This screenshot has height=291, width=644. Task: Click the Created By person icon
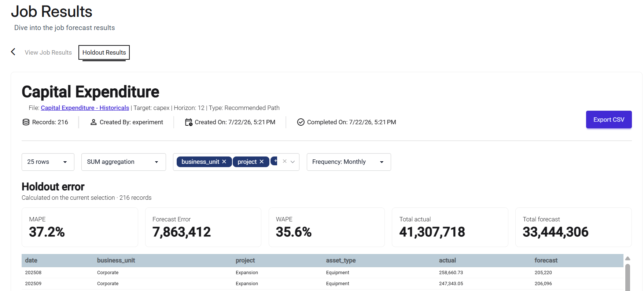93,122
